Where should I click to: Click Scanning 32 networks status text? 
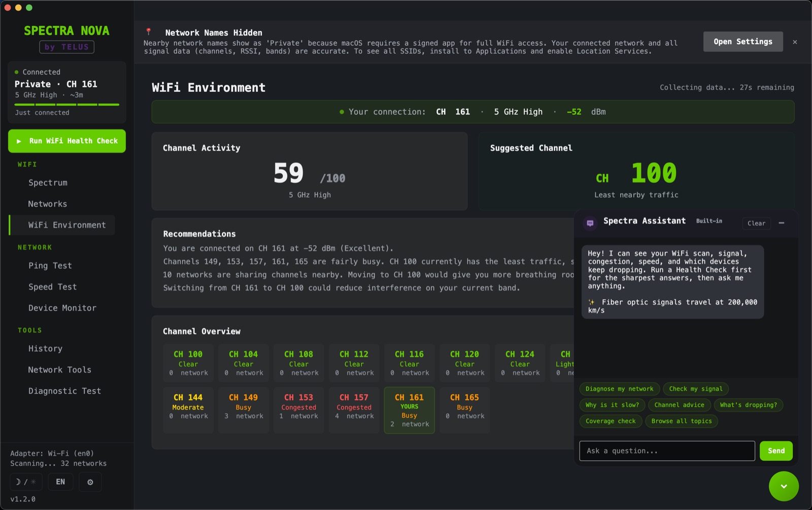(x=58, y=463)
